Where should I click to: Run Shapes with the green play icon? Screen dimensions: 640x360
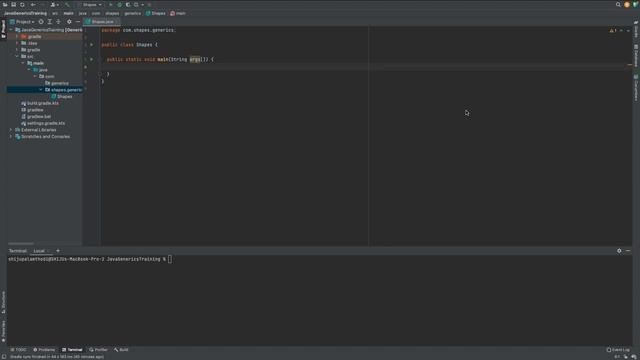[x=111, y=4]
